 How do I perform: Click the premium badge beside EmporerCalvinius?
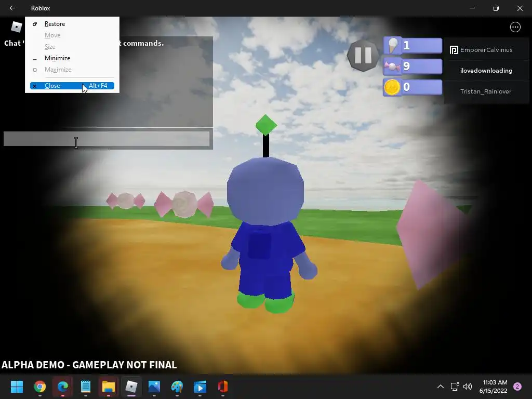(x=454, y=50)
